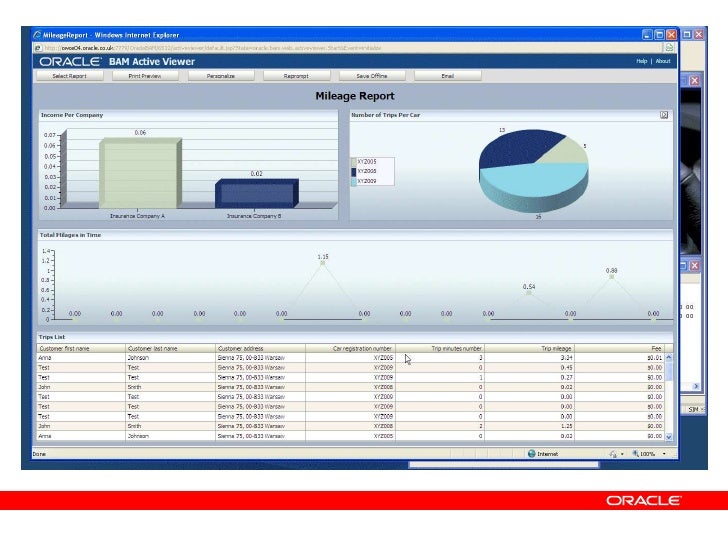728x546 pixels.
Task: Click the Personalize button
Action: 221,76
